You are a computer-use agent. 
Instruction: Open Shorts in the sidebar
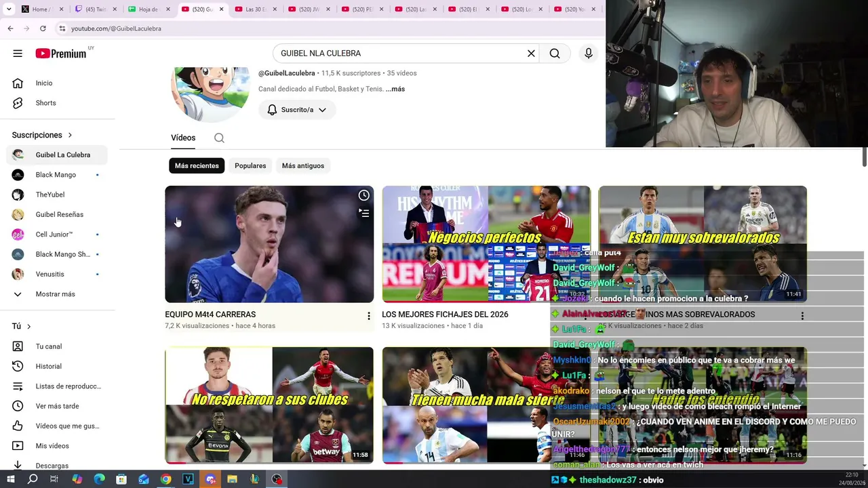(x=57, y=103)
